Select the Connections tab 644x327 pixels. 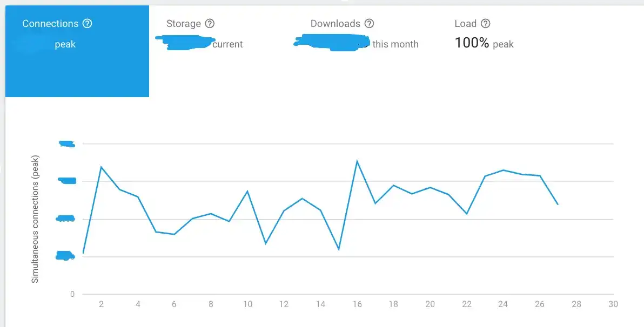(77, 51)
